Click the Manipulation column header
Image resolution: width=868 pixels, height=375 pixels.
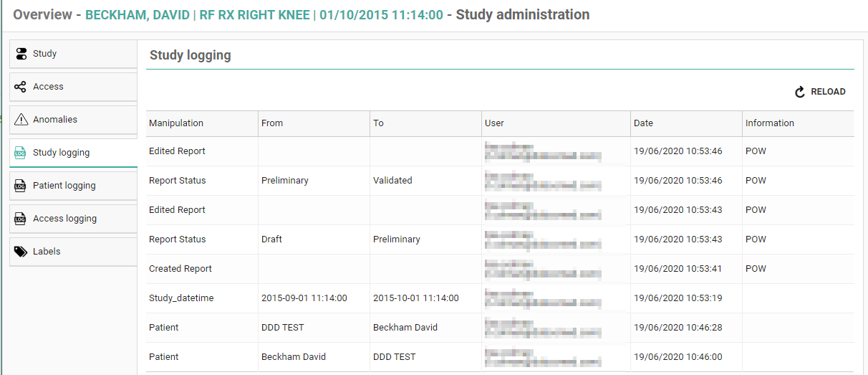point(176,123)
